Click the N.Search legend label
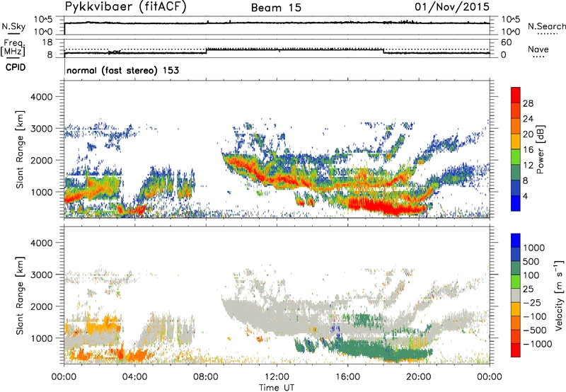Viewport: 566px width, 392px height. point(546,26)
